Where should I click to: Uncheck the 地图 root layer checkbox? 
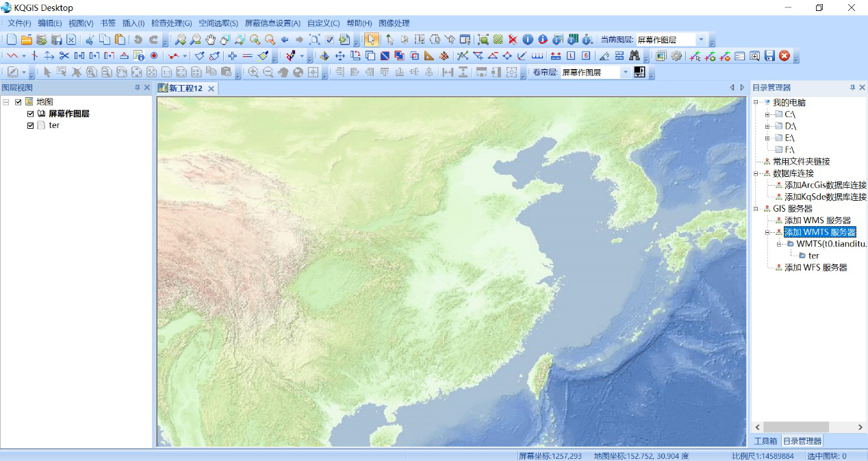click(18, 102)
